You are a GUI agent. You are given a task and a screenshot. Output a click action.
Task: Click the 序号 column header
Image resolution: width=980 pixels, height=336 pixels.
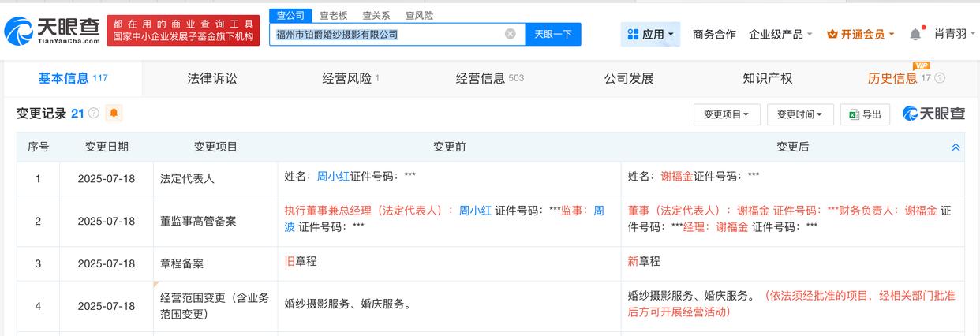point(38,147)
